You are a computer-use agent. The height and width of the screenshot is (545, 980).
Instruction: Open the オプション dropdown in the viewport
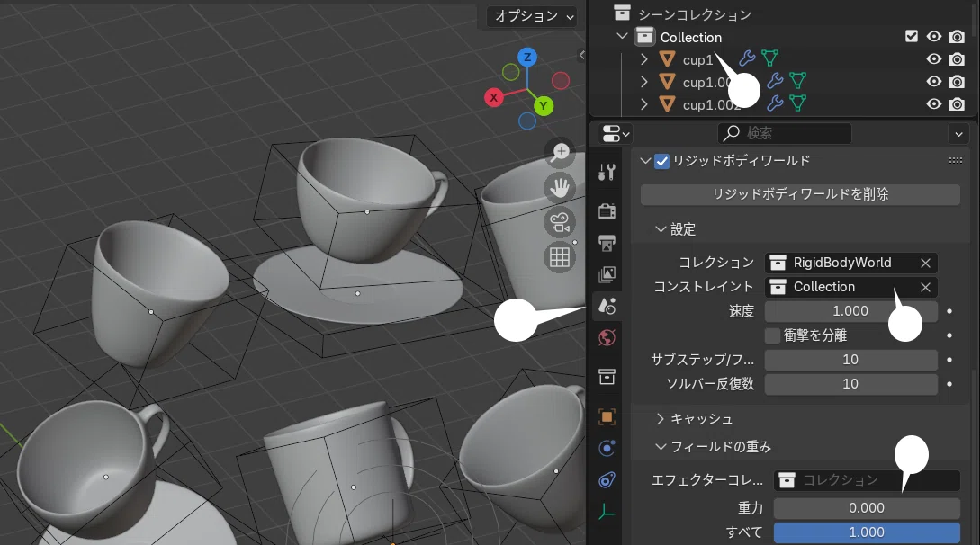tap(533, 15)
